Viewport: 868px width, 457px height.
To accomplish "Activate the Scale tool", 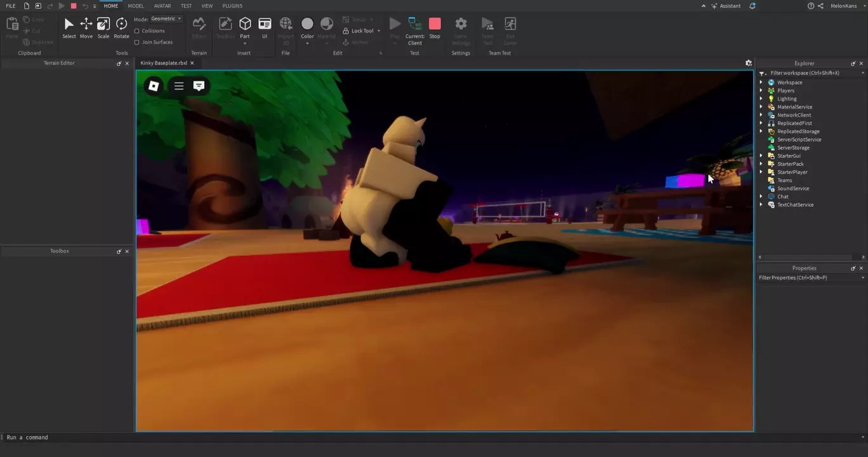I will [103, 28].
